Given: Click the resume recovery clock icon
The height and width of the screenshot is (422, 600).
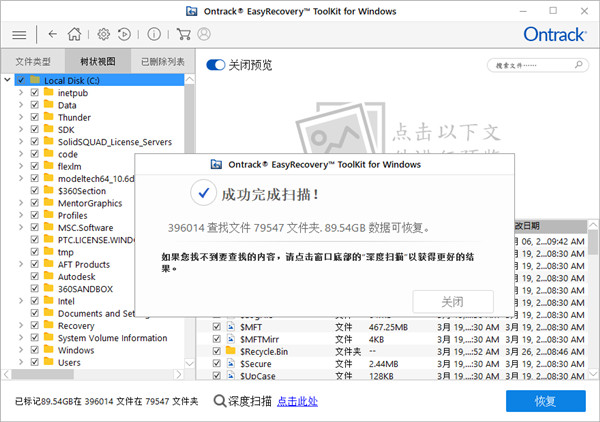Looking at the screenshot, I should click(x=124, y=34).
